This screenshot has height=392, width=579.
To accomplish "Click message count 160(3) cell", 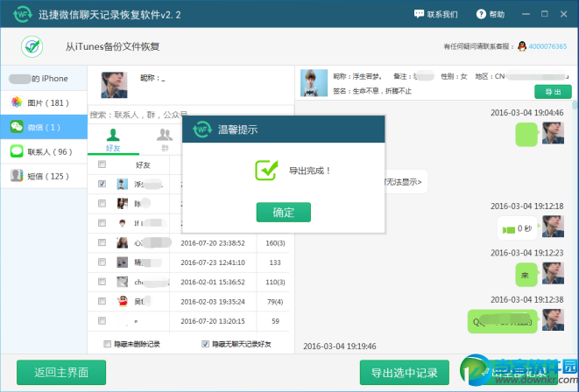I will pos(275,243).
